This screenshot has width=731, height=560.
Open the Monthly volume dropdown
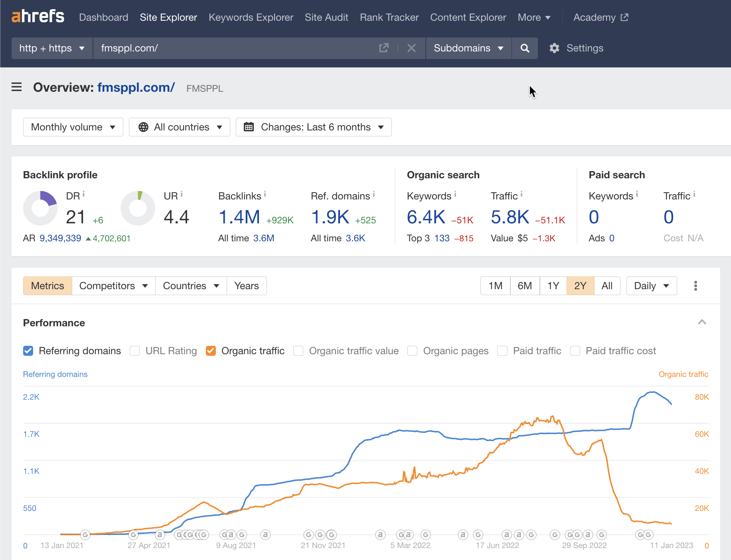click(73, 127)
